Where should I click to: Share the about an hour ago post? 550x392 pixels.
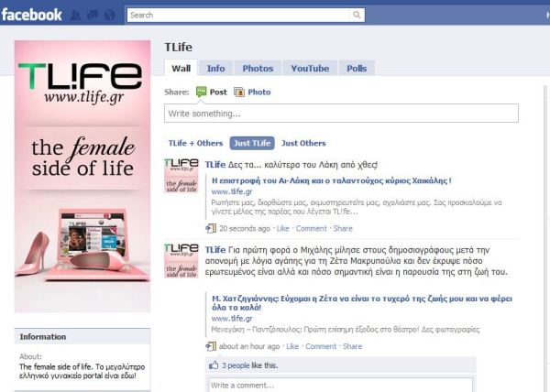click(x=352, y=346)
